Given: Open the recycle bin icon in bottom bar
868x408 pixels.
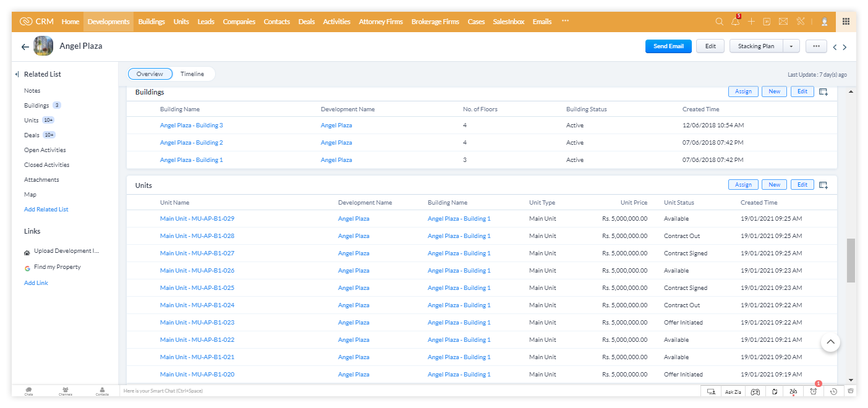Looking at the screenshot, I should pos(851,391).
